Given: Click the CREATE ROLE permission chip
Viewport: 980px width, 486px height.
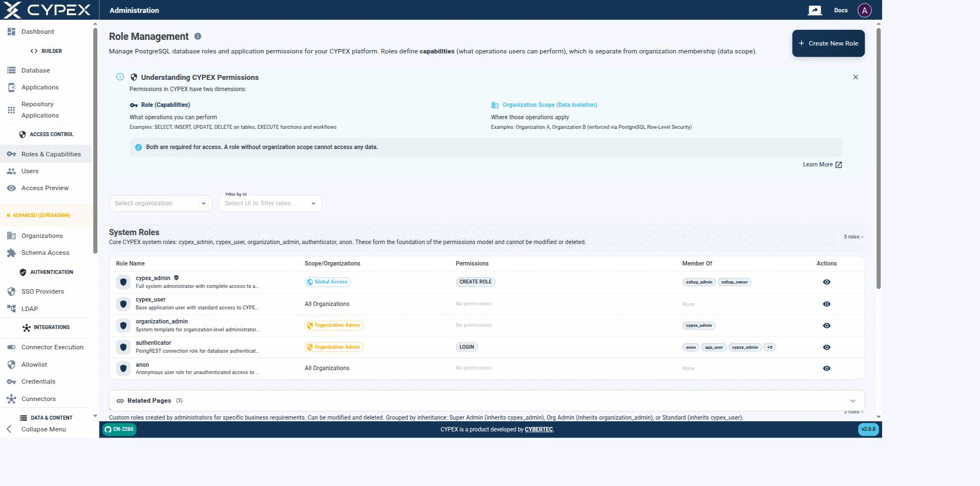Looking at the screenshot, I should pos(475,282).
